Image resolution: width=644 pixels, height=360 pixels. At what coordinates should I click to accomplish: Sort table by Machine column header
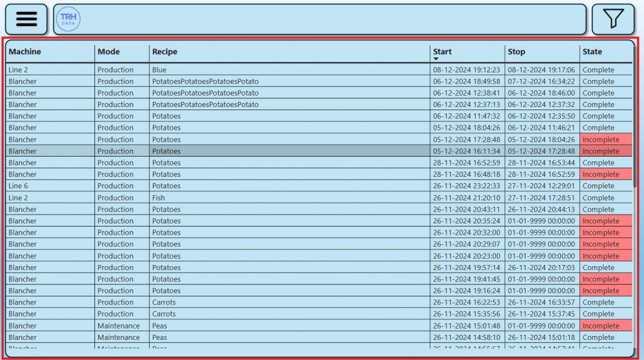[25, 52]
